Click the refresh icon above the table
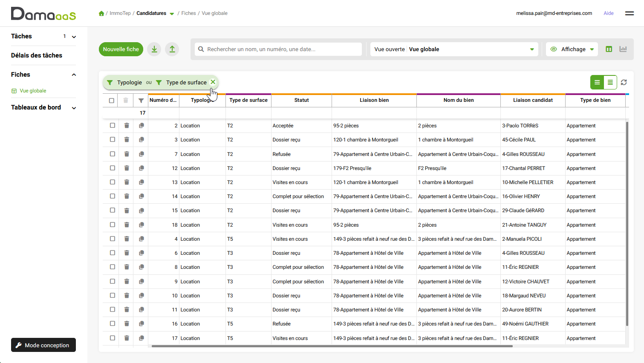644x363 pixels. (x=624, y=82)
